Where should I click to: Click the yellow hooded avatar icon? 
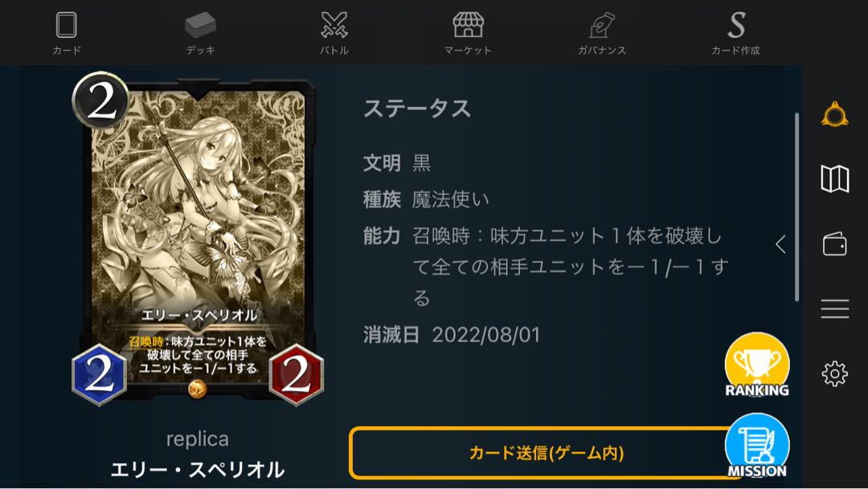point(835,115)
